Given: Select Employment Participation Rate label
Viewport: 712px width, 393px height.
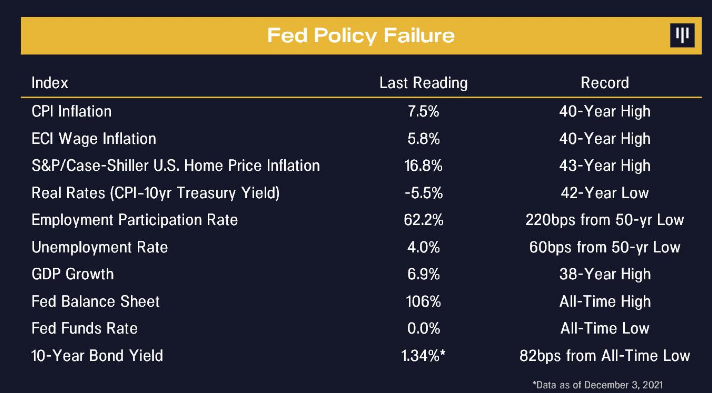Looking at the screenshot, I should pos(134,220).
